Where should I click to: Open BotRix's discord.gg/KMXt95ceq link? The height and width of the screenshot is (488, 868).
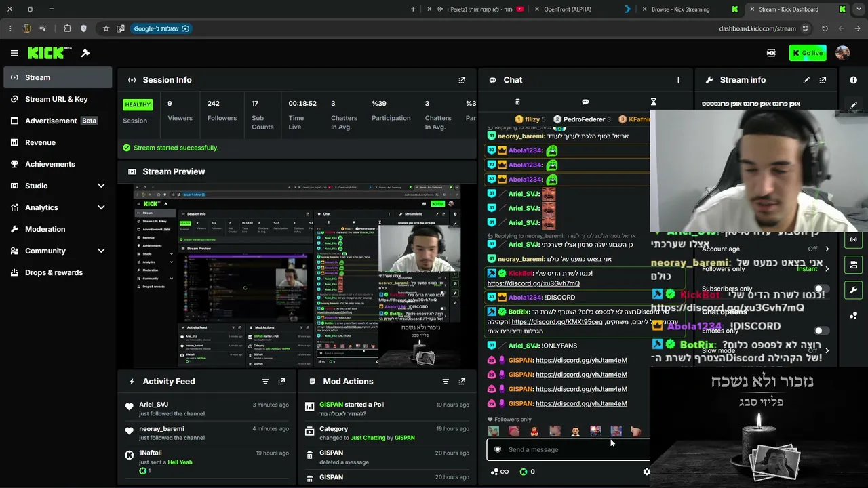557,322
